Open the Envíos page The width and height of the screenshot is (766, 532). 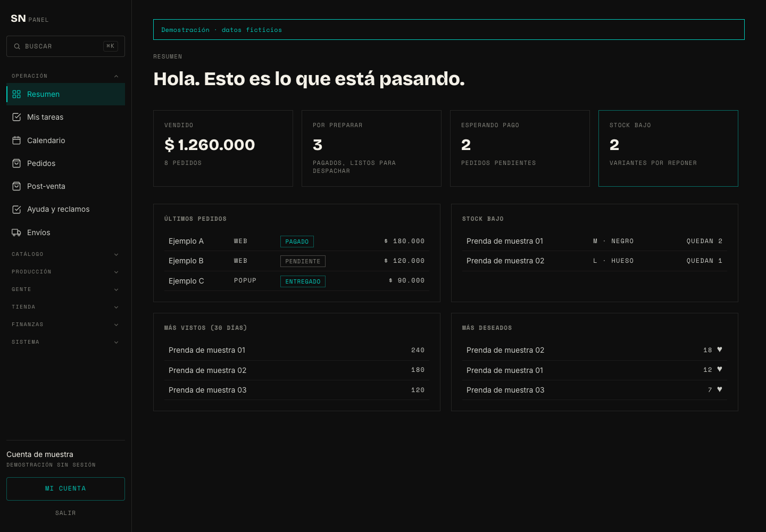click(65, 232)
